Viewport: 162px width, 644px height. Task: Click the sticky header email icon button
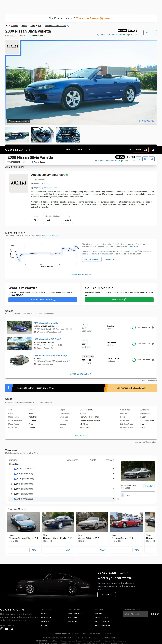pyautogui.click(x=145, y=159)
